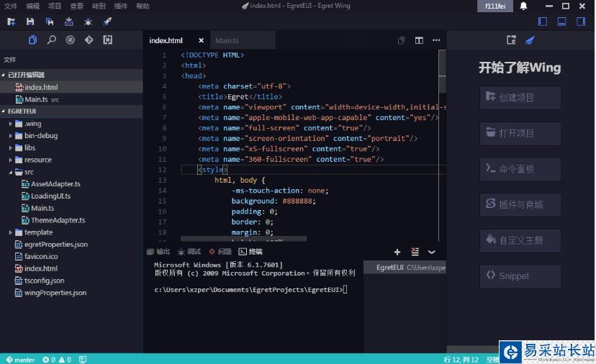Open the 文件 menu

(x=11, y=6)
